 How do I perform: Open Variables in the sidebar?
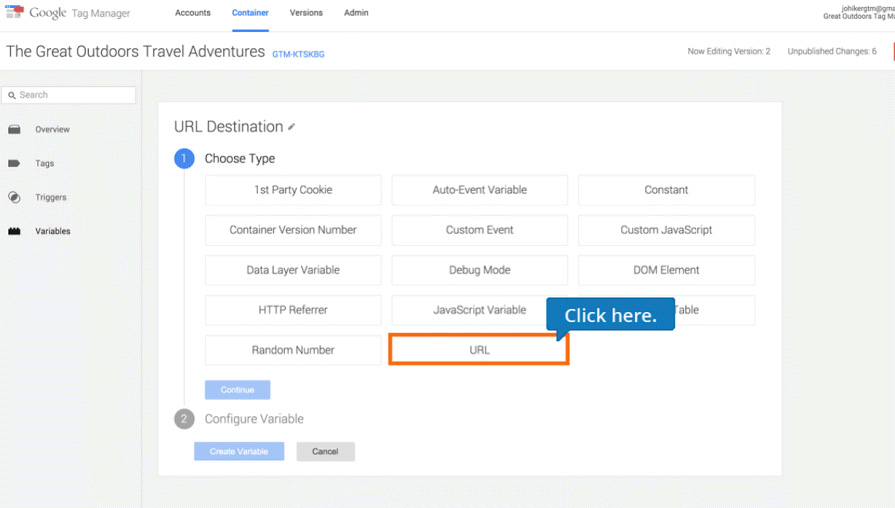[53, 231]
